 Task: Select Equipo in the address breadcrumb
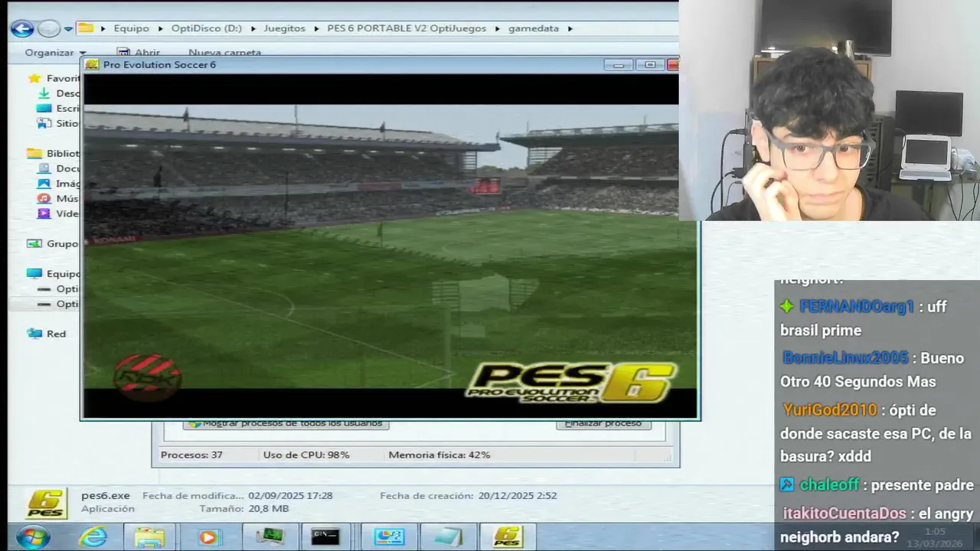click(132, 28)
